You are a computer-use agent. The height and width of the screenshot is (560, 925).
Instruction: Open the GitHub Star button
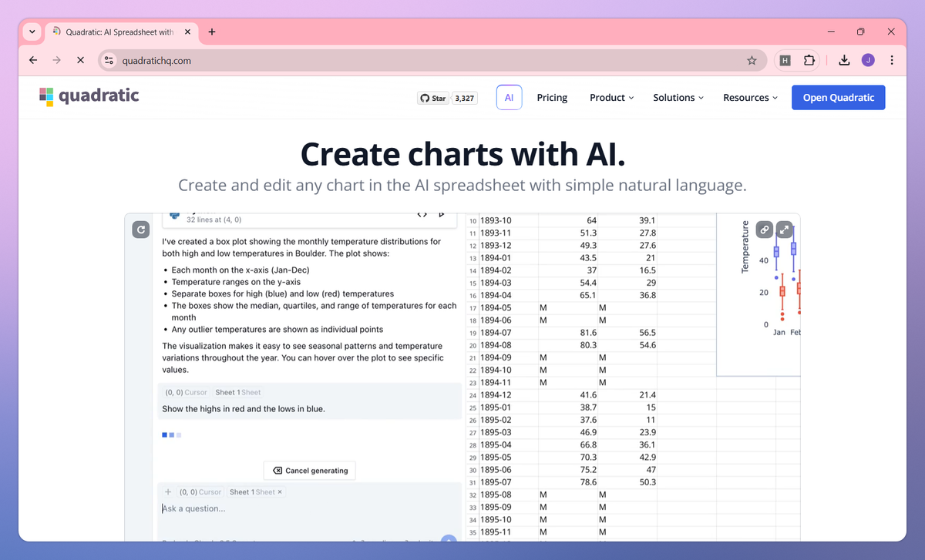tap(432, 98)
